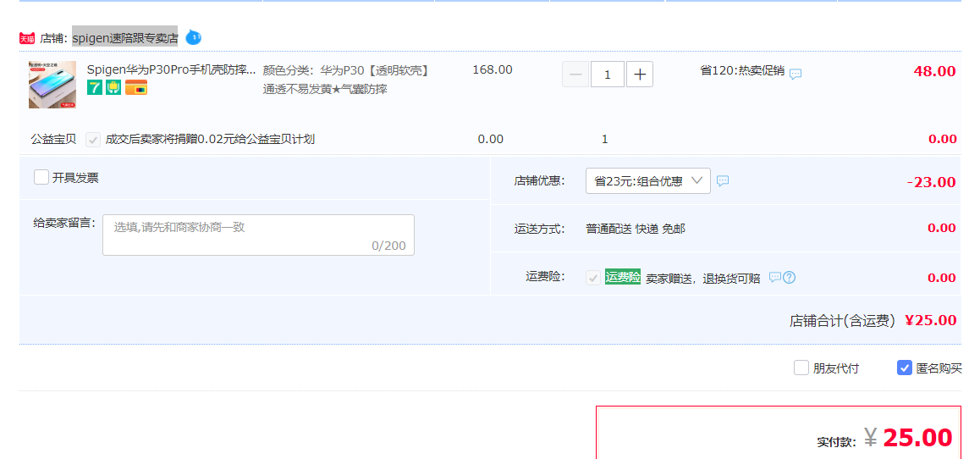Open the Spigen华为P30Pro手机壳 product title link

(171, 69)
